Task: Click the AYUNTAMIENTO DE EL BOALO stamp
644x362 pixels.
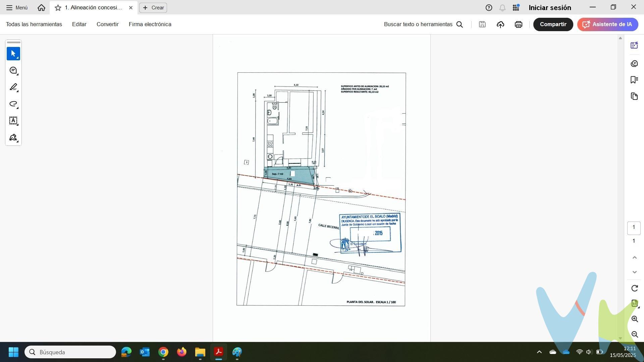Action: click(x=370, y=233)
